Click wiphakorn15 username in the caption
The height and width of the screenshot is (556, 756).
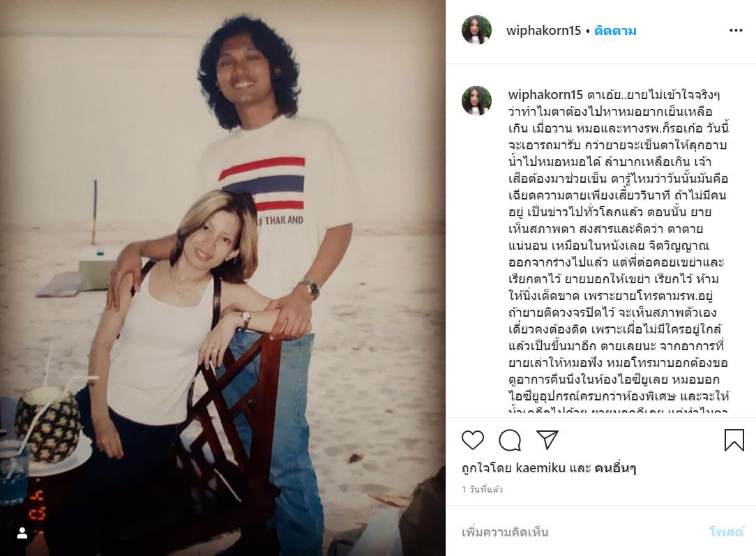545,95
